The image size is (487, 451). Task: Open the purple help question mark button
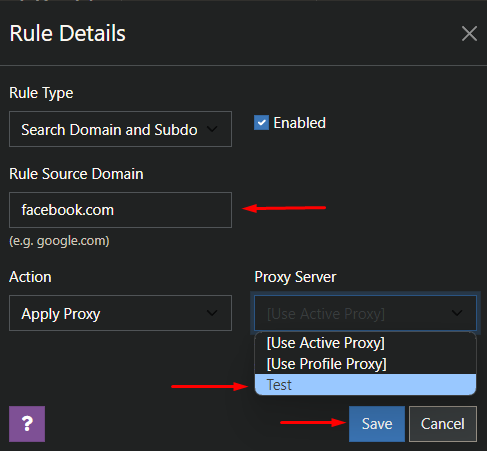click(27, 424)
